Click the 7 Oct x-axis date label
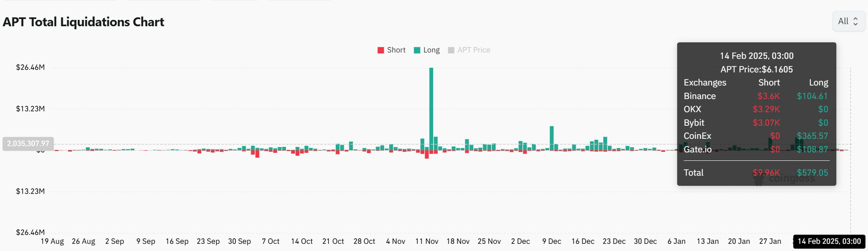 (271, 241)
